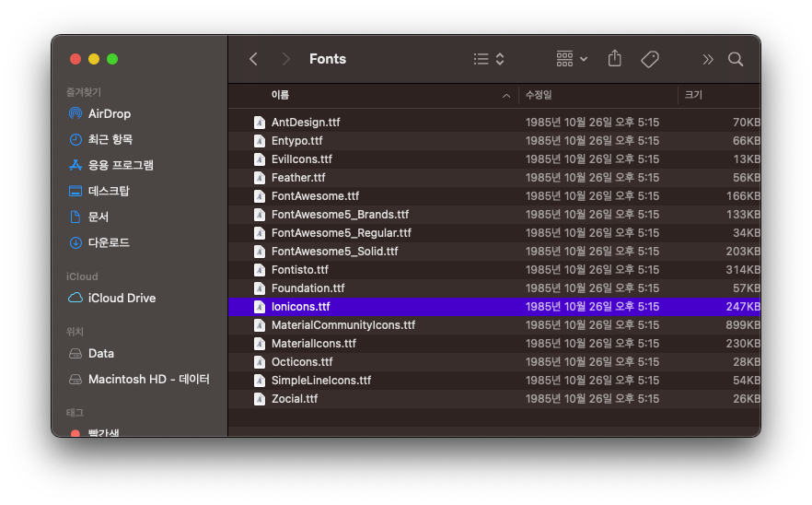This screenshot has height=505, width=812.
Task: Click the desktop icon beside 데스크탑
Action: [75, 192]
